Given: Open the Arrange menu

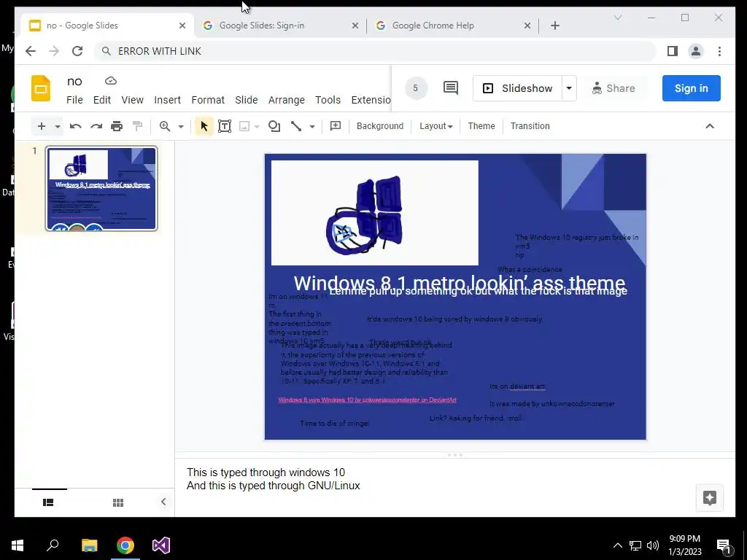Looking at the screenshot, I should coord(286,100).
